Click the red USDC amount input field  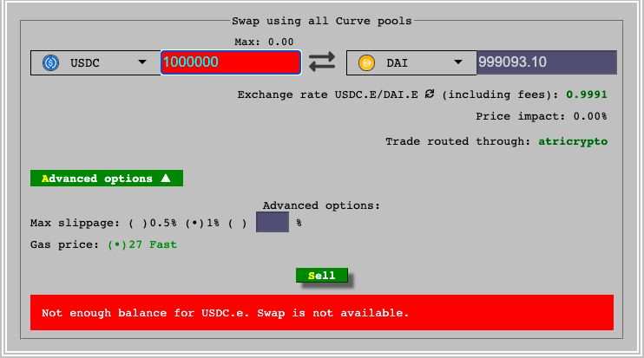[x=231, y=62]
